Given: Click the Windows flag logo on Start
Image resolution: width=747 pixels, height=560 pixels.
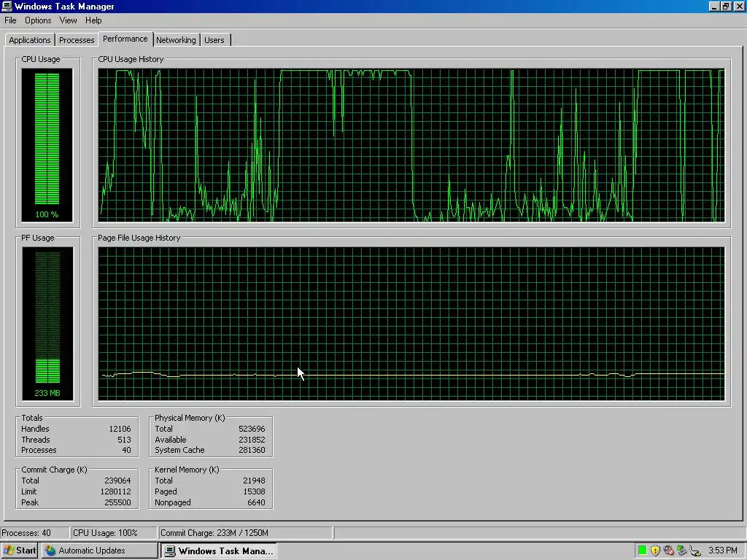Looking at the screenshot, I should 9,551.
